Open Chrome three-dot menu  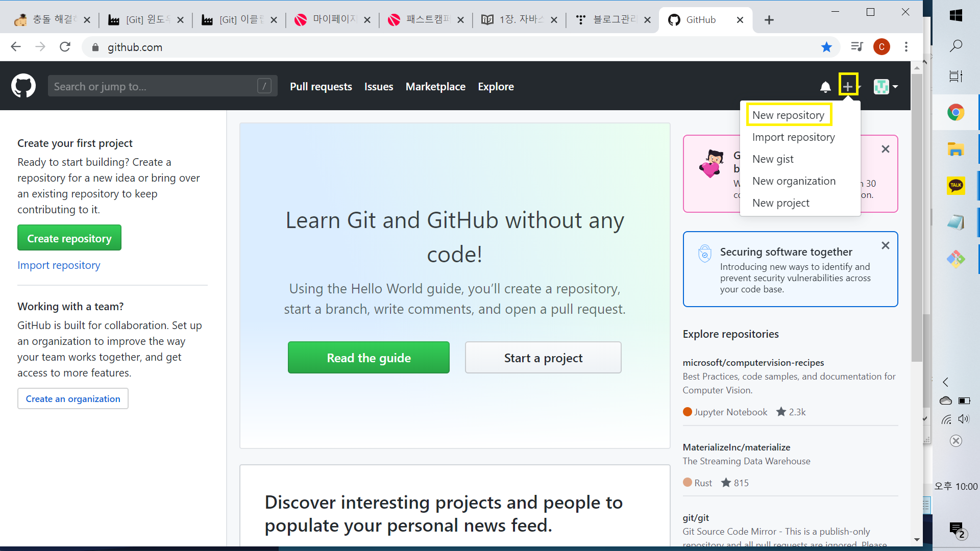[906, 47]
